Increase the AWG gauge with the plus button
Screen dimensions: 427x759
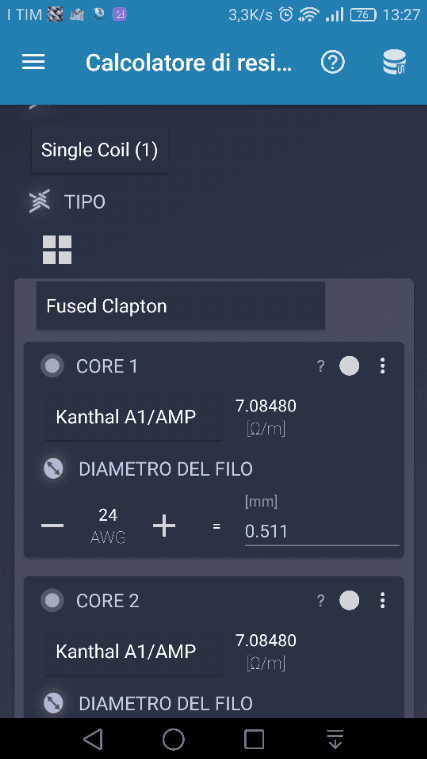[x=164, y=526]
